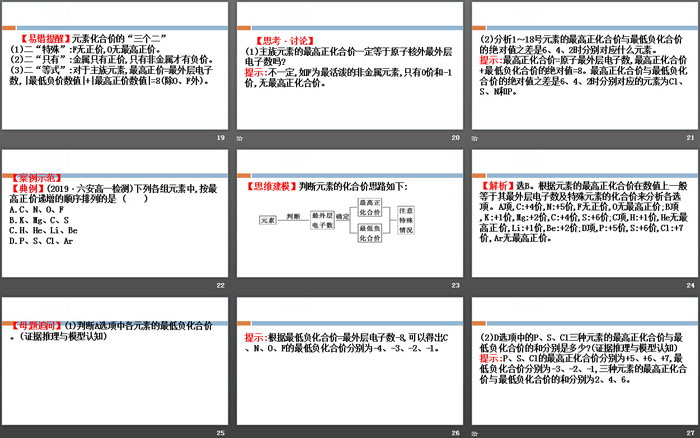Click line '(3)二"等式"' on slide 19

pos(111,75)
